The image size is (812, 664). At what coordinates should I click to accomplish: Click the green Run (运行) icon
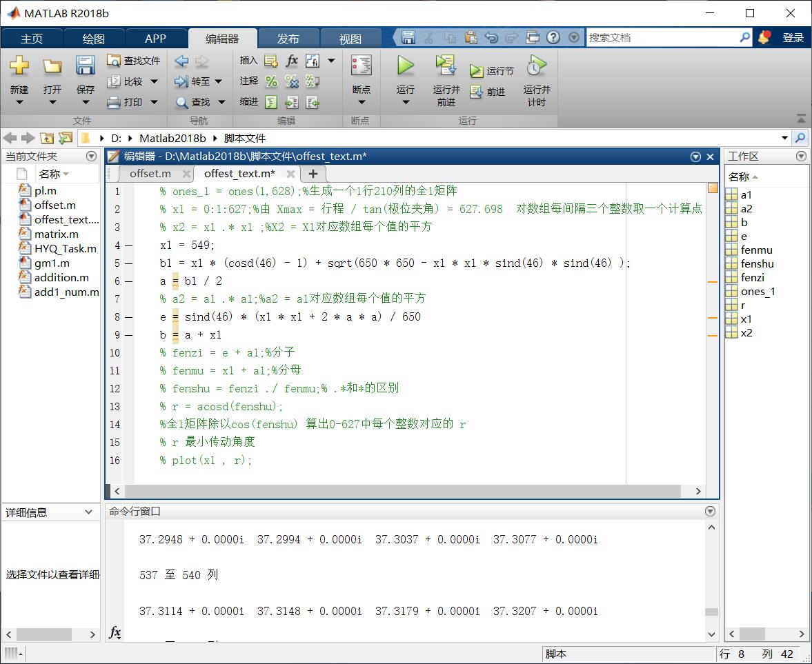pos(406,66)
